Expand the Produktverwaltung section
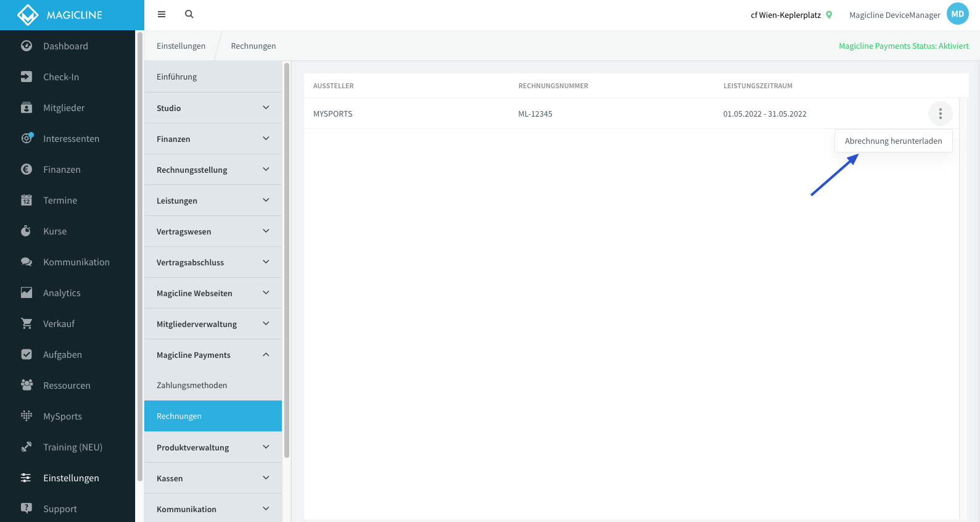The width and height of the screenshot is (980, 522). pos(213,447)
